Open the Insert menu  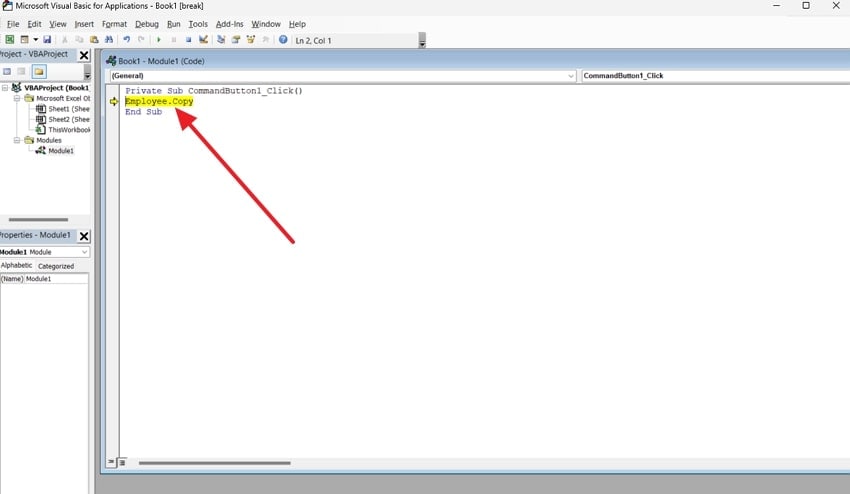(x=84, y=24)
